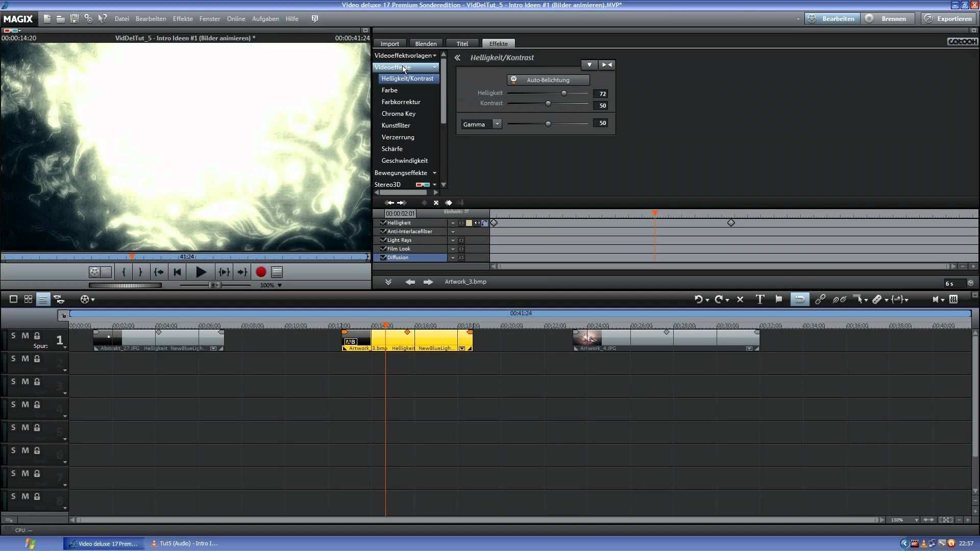Click the Link objects chain icon
980x551 pixels.
pos(820,299)
